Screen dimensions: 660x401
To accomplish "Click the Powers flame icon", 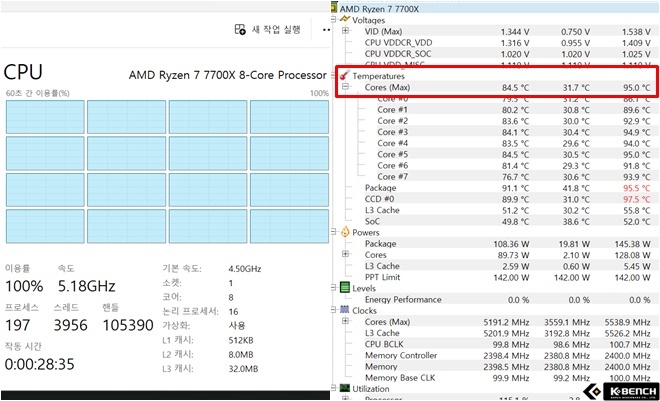I will click(x=346, y=232).
